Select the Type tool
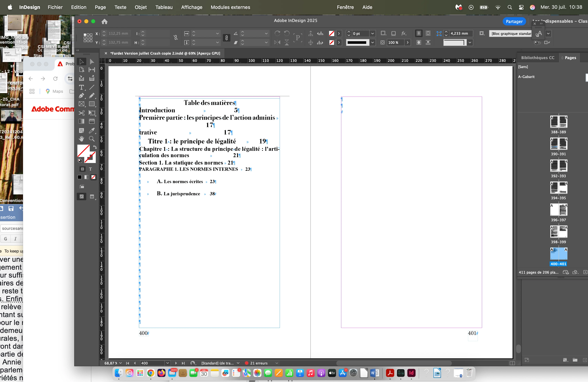Image resolution: width=588 pixels, height=382 pixels. point(81,87)
